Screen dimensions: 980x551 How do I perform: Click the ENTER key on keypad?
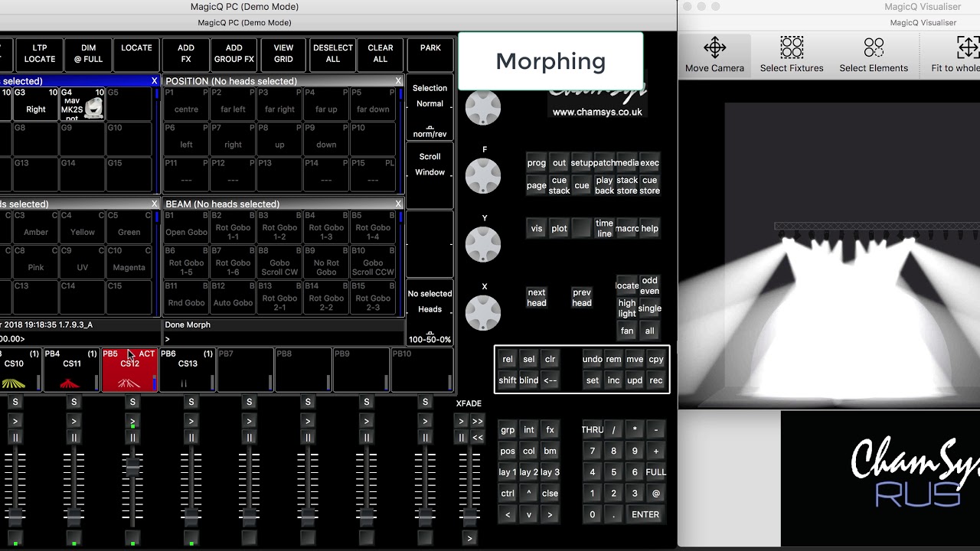[x=645, y=515]
